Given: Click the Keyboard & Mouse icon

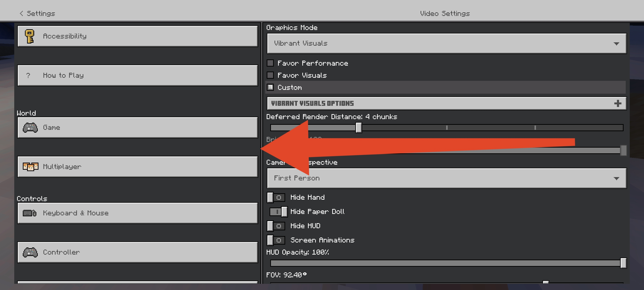Looking at the screenshot, I should 30,213.
